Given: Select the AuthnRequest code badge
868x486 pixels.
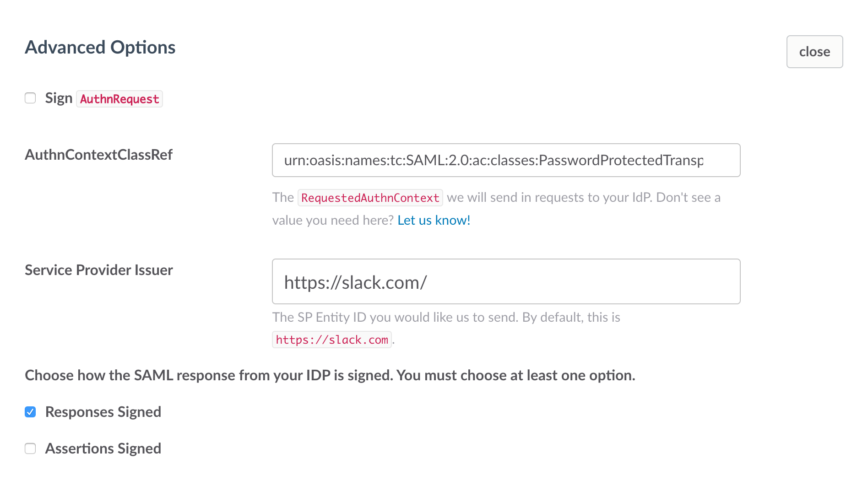Looking at the screenshot, I should pos(119,98).
